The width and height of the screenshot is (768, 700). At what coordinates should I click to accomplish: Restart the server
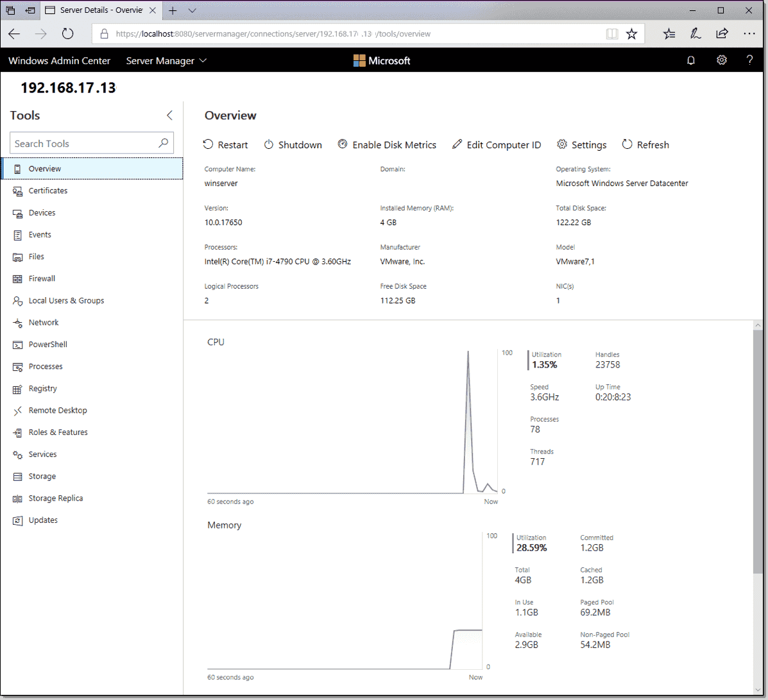225,144
